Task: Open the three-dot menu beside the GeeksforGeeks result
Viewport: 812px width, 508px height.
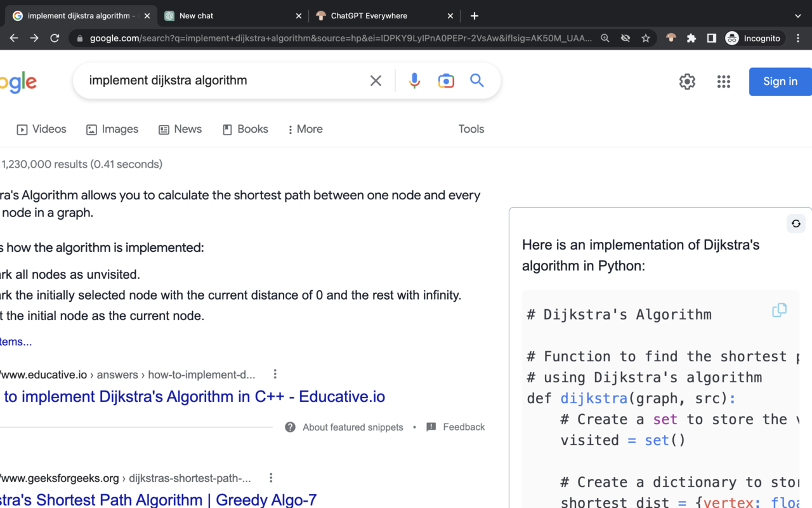Action: tap(270, 477)
